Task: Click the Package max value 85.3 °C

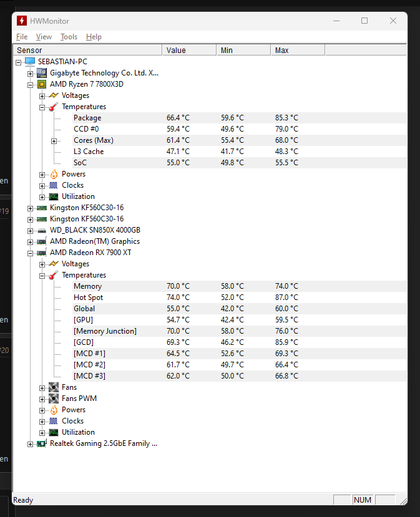Action: [286, 118]
